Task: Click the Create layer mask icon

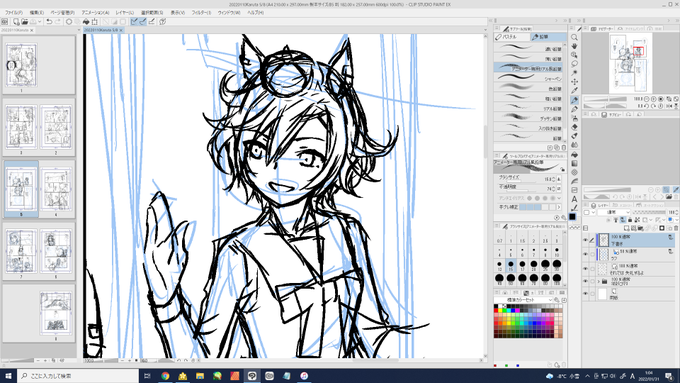Action: [662, 228]
